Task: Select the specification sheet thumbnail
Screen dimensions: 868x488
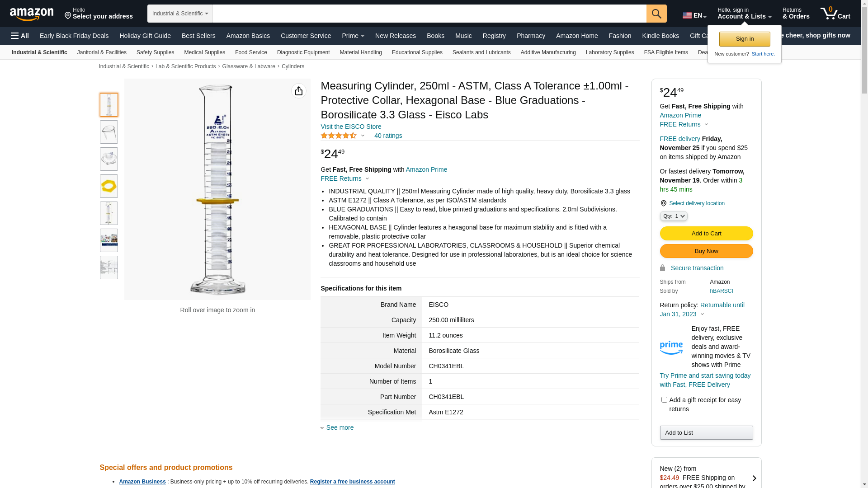Action: [x=109, y=267]
